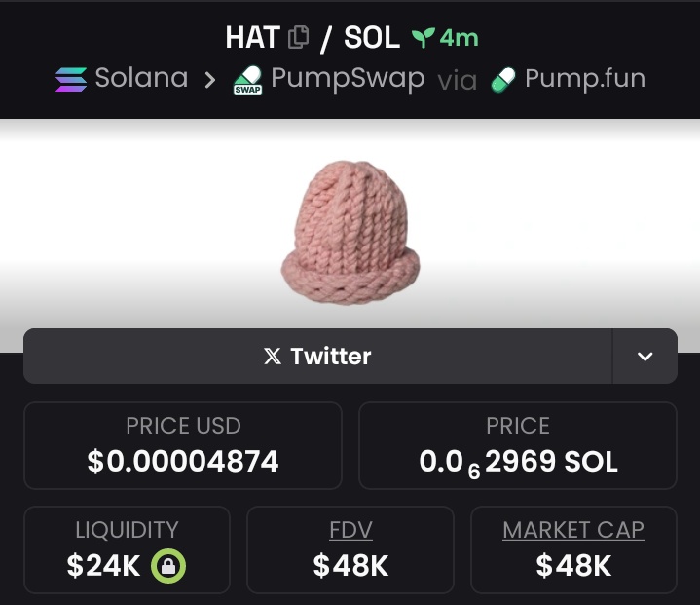
Task: Click the SOL price value box
Action: coord(518,445)
